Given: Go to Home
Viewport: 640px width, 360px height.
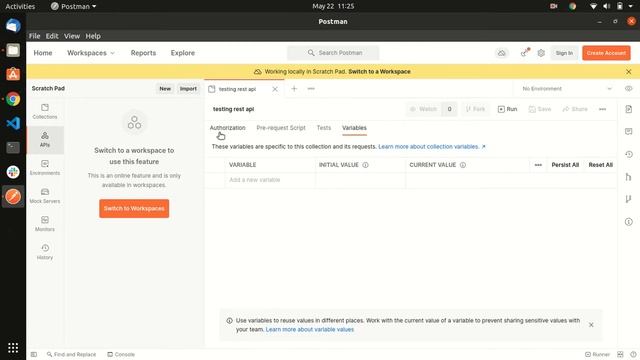Looking at the screenshot, I should click(43, 53).
